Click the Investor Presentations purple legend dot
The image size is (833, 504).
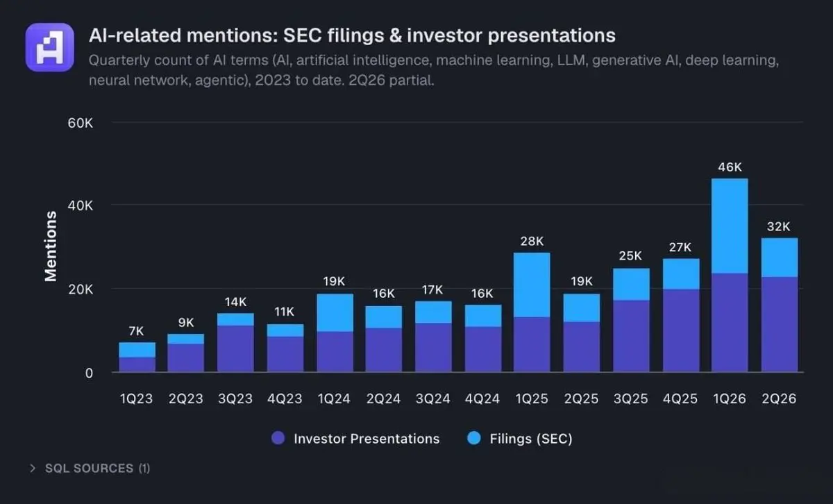[278, 439]
